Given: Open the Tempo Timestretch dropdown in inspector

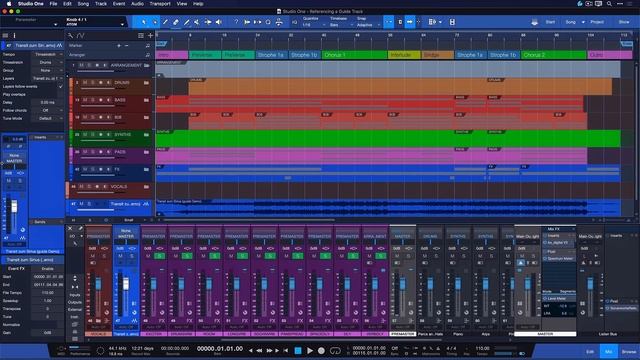Looking at the screenshot, I should click(48, 55).
